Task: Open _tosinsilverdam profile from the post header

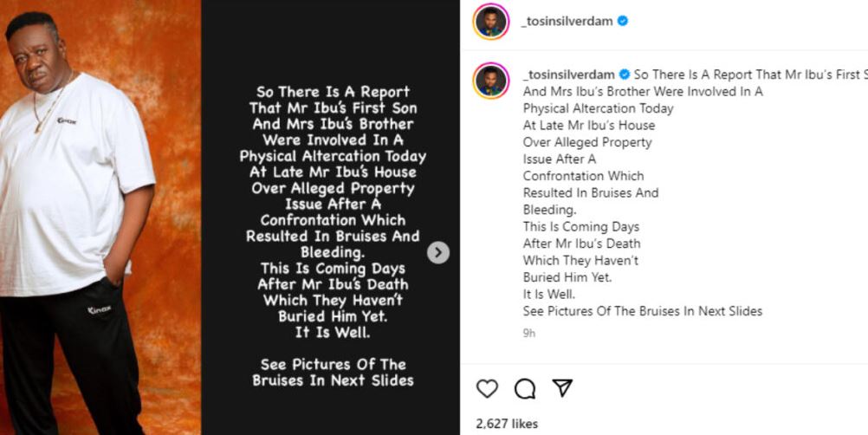Action: [567, 21]
